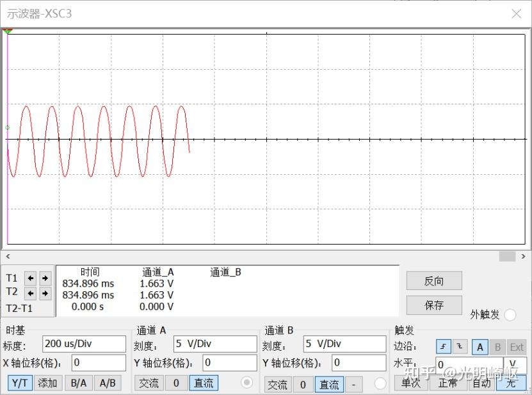Open trigger level V unit dropdown
The image size is (532, 395).
tap(515, 365)
